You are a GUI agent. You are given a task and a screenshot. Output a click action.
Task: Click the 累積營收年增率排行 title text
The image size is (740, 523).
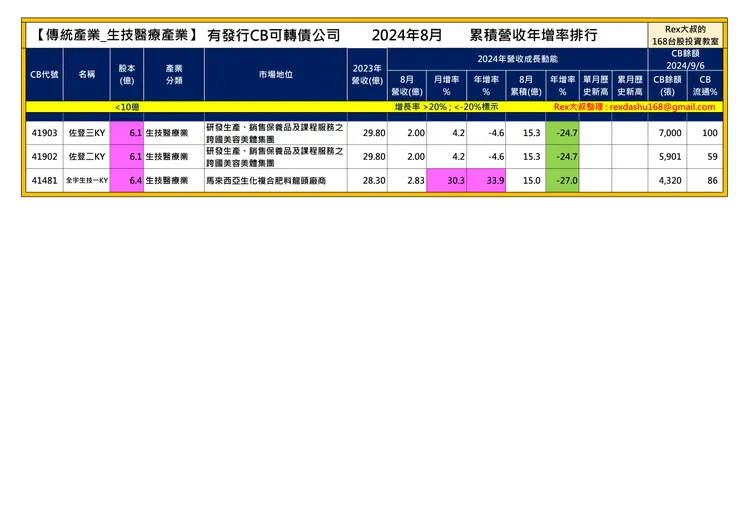[x=533, y=35]
